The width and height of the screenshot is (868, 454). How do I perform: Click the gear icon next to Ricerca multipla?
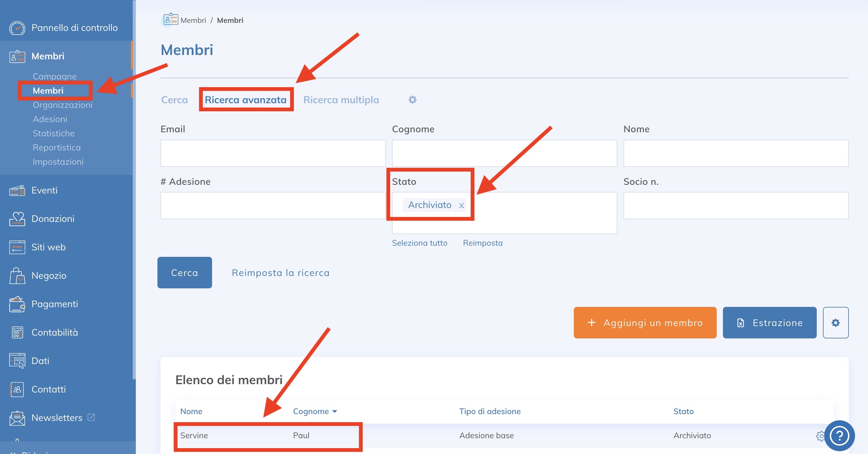point(412,100)
